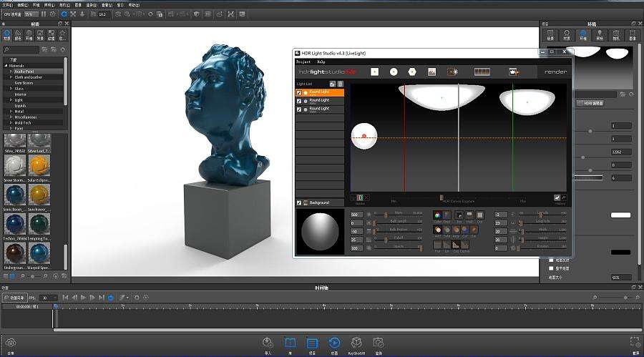This screenshot has width=644, height=357.
Task: Add a picture light in HDR Light Studio
Action: (431, 72)
